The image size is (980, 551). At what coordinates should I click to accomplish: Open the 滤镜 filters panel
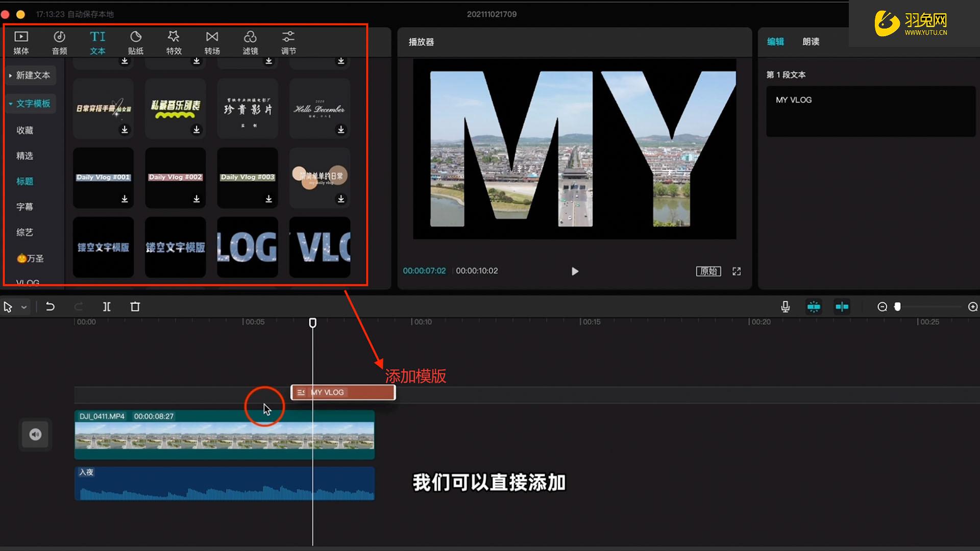[250, 42]
